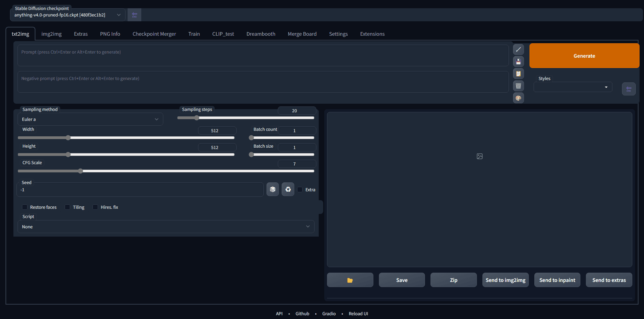
Task: Click the trash bin clear prompt icon
Action: (518, 86)
